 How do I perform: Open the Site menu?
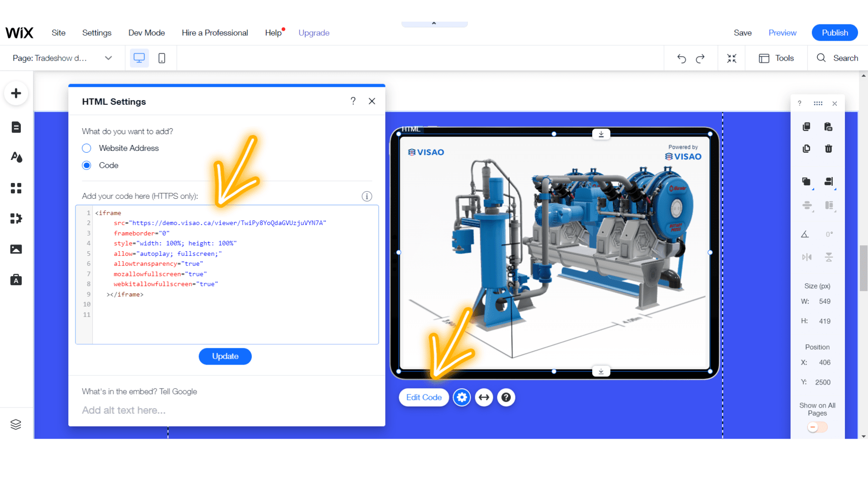coord(58,33)
